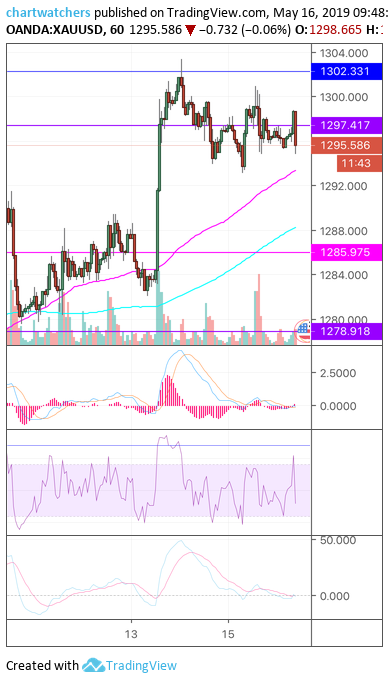
Task: Click the 'Created with' caption text
Action: [x=42, y=665]
